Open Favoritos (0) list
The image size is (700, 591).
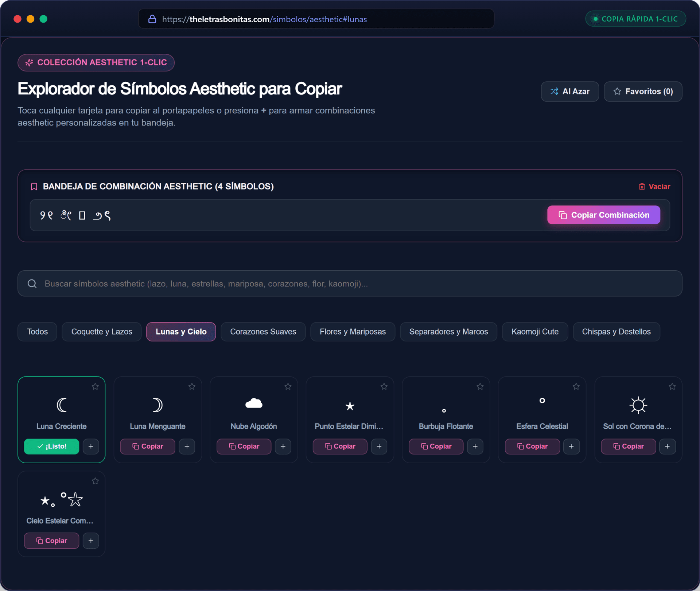643,92
